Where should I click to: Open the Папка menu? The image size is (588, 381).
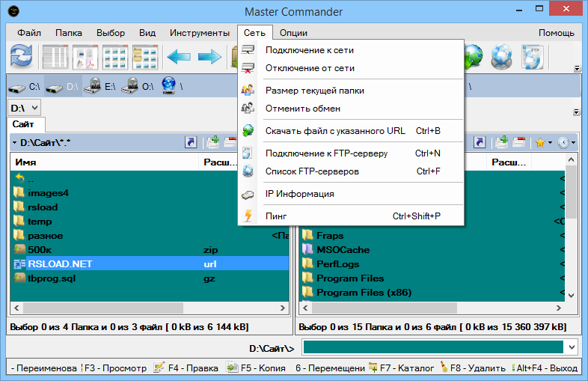pos(69,33)
